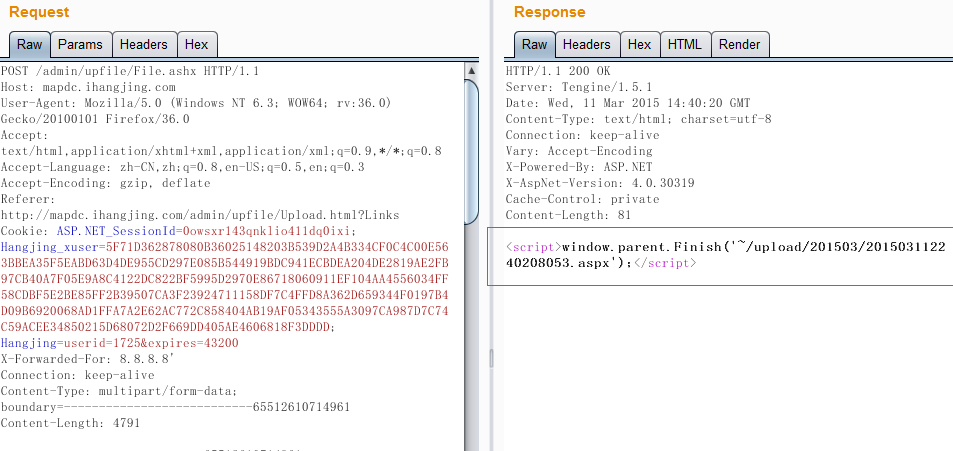953x451 pixels.
Task: Click the response Connection: keep-alive line
Action: point(582,135)
